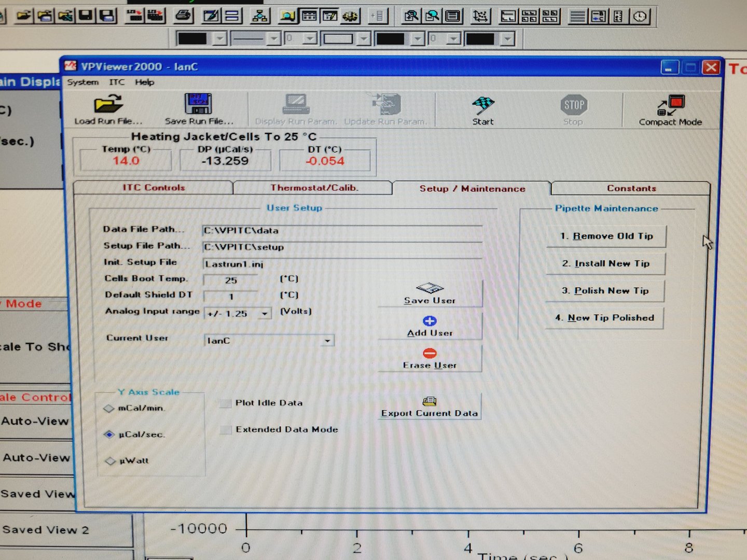Screen dimensions: 747x560
Task: Click the Import Multiple ASCII icon beside it
Action: (155, 16)
